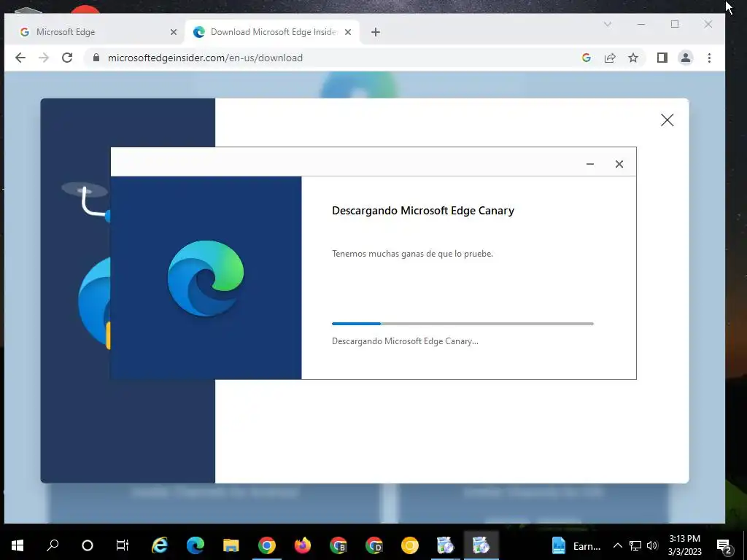
Task: Open the notification center icon
Action: click(x=724, y=545)
